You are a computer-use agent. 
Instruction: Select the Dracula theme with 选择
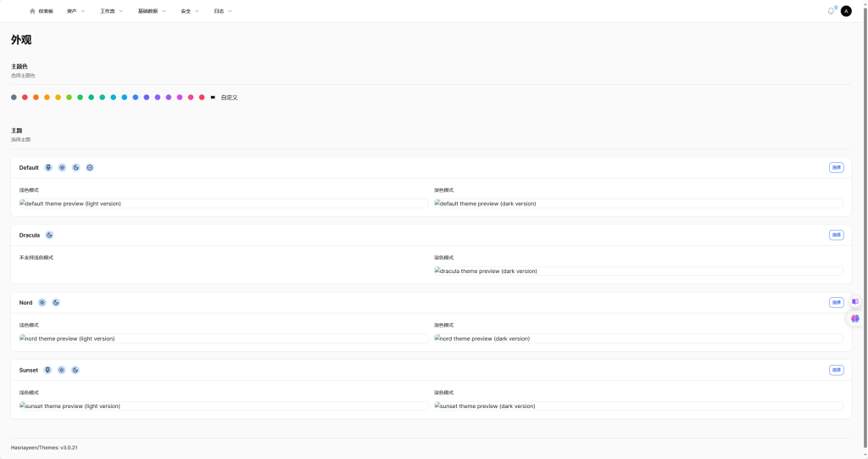tap(837, 235)
